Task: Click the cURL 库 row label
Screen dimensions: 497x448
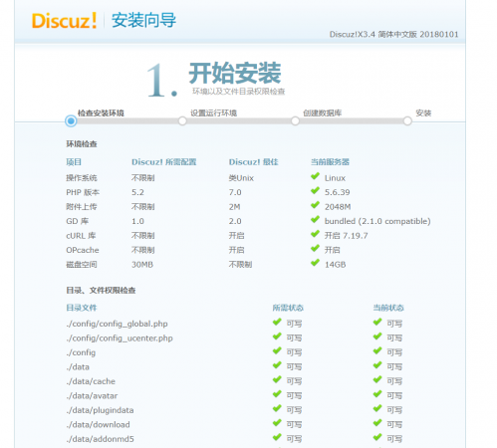Action: (x=81, y=236)
